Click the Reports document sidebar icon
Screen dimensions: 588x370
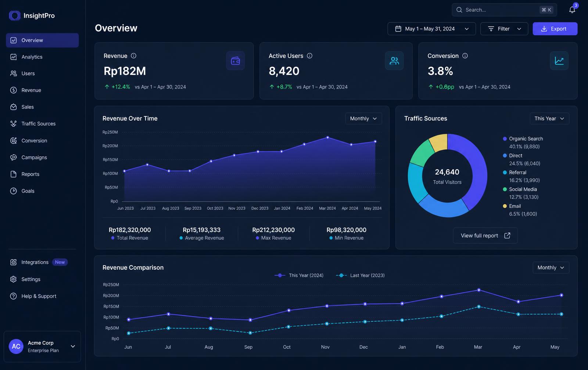coord(14,174)
